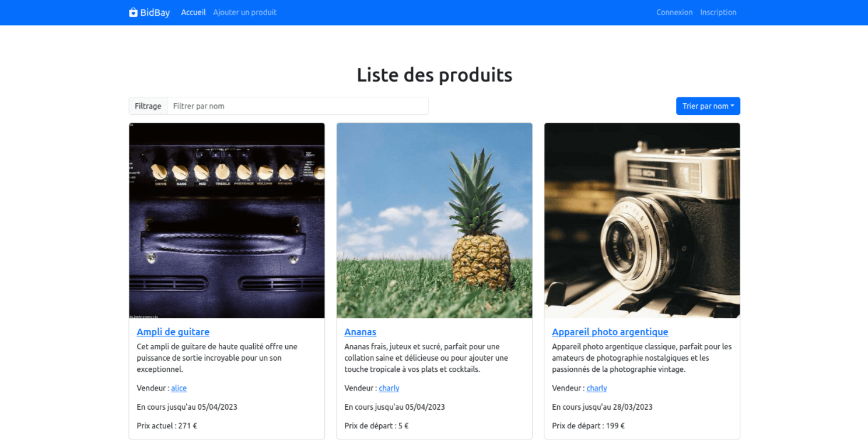Viewport: 868px width, 440px height.
Task: Click the Ampli de guitare description text
Action: pyautogui.click(x=217, y=358)
